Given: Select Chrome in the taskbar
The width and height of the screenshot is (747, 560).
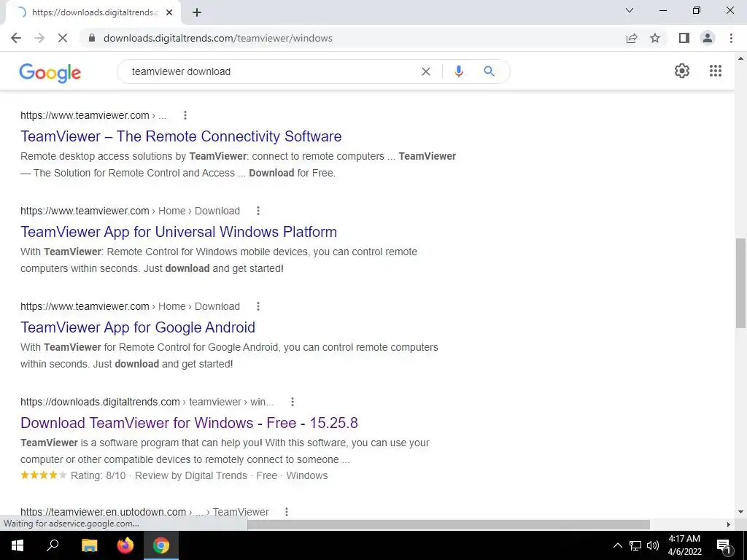Looking at the screenshot, I should (x=161, y=545).
